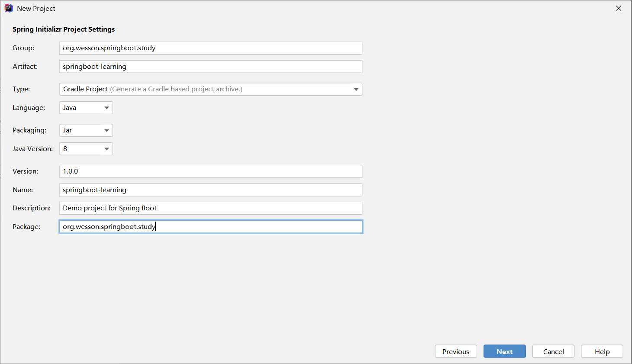632x364 pixels.
Task: Click the Artifact: label
Action: pos(25,67)
